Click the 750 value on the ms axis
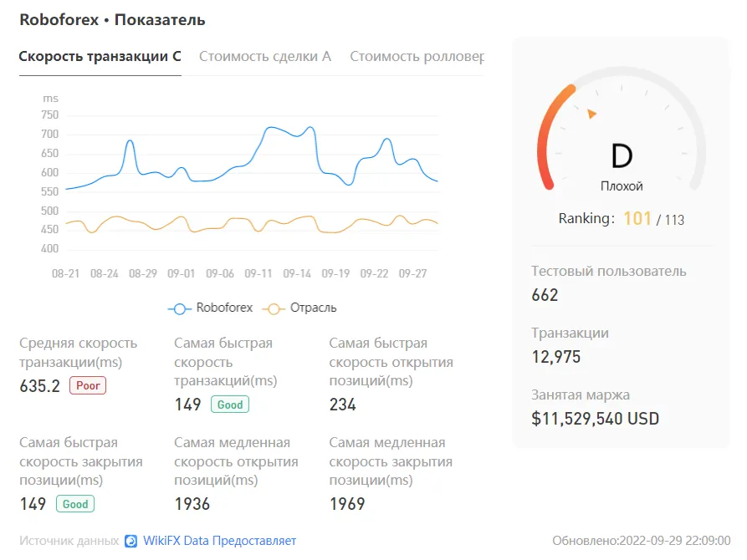The width and height of the screenshot is (747, 560). 49,115
